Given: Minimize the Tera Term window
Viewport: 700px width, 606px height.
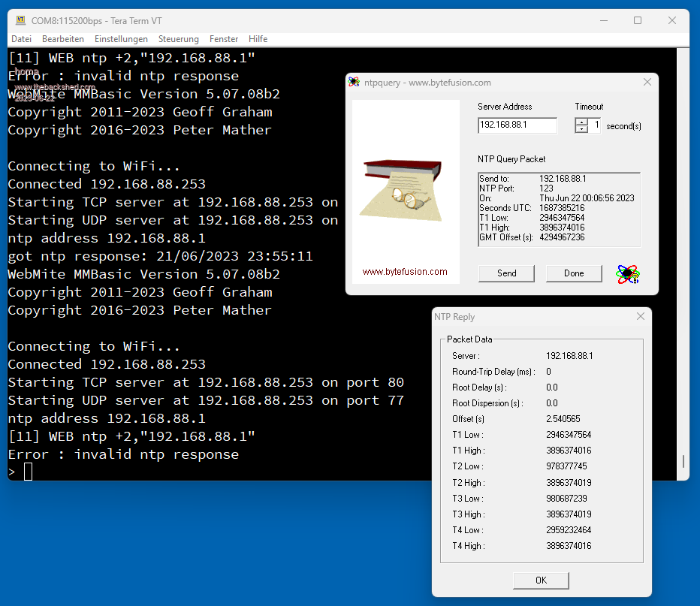Looking at the screenshot, I should (603, 20).
